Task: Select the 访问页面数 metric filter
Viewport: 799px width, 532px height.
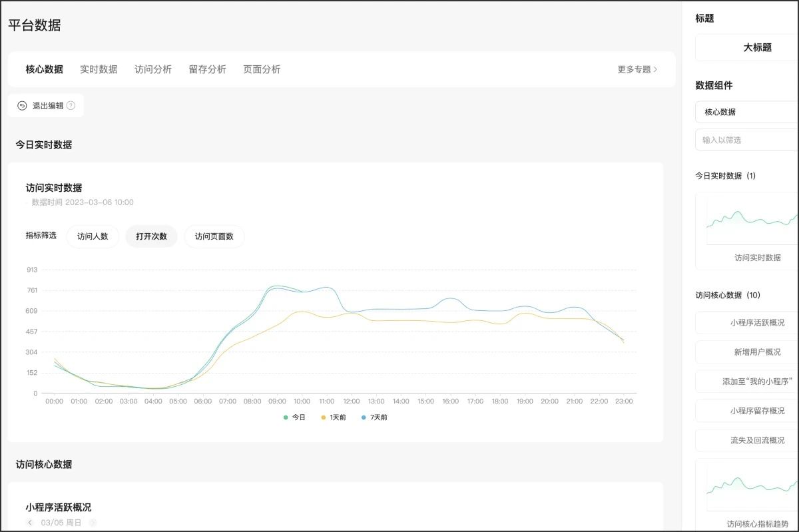Action: [214, 236]
